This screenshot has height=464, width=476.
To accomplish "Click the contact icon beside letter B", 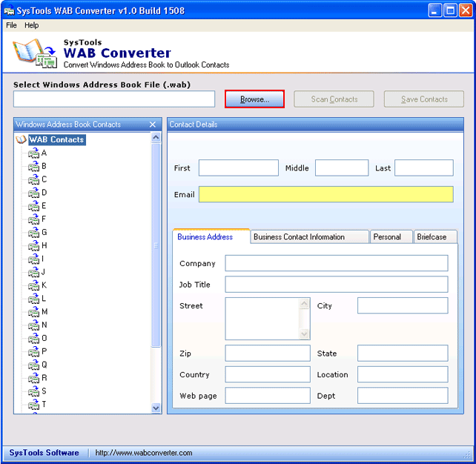I will pyautogui.click(x=33, y=166).
